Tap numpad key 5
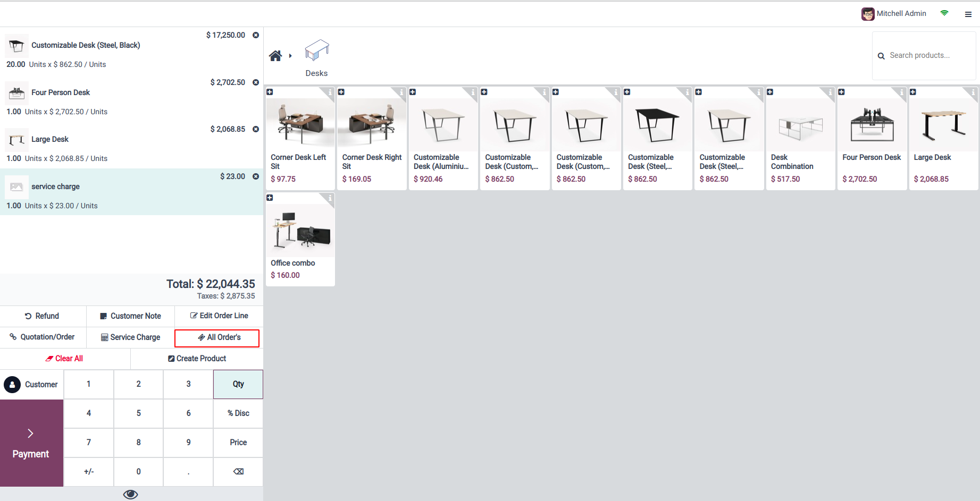 coord(138,413)
